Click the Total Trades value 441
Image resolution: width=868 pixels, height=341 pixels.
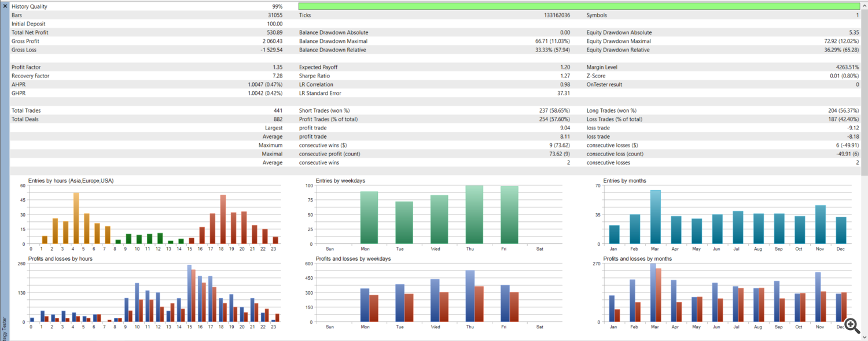pos(278,110)
